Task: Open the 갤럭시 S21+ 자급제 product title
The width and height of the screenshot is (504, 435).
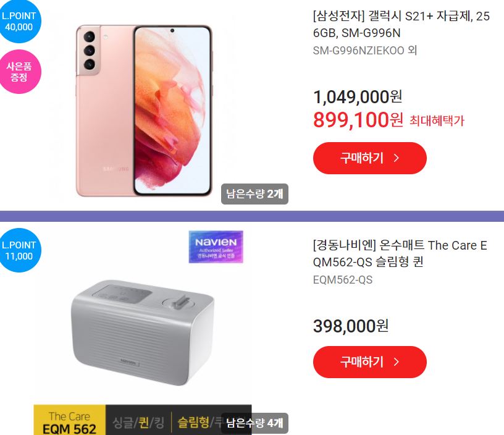Action: [401, 24]
